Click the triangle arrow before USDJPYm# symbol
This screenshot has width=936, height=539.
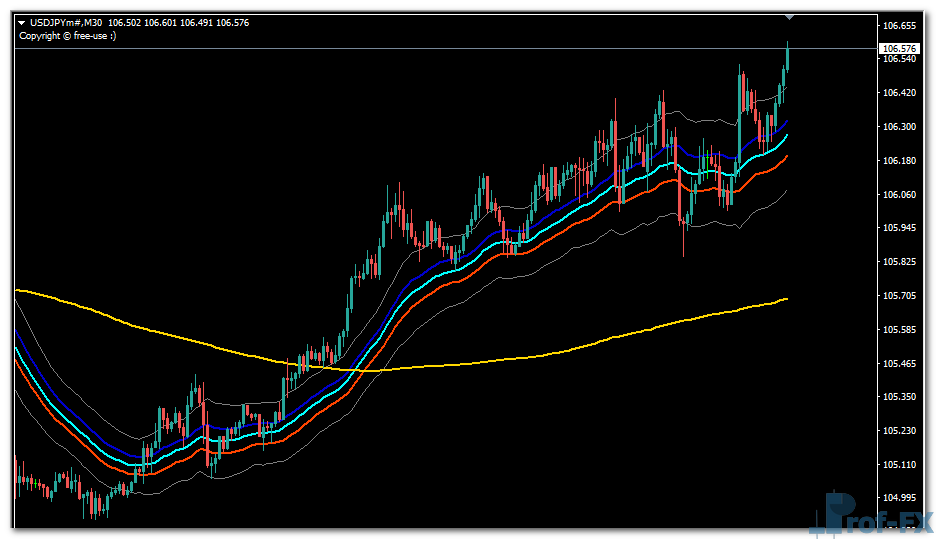click(22, 23)
